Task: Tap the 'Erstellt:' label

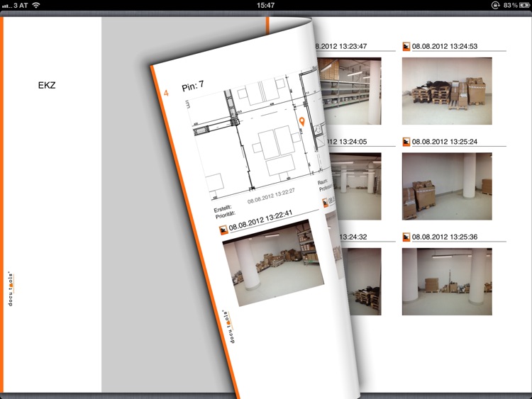Action: (223, 208)
